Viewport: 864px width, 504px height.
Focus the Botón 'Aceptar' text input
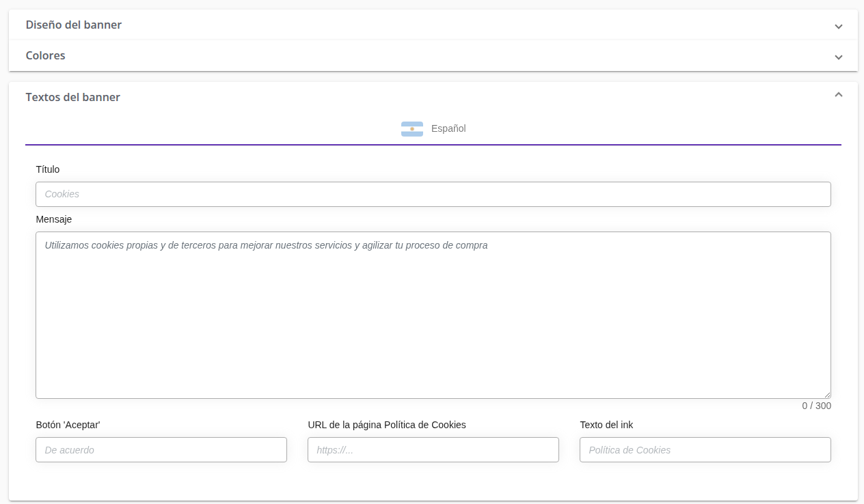point(161,450)
